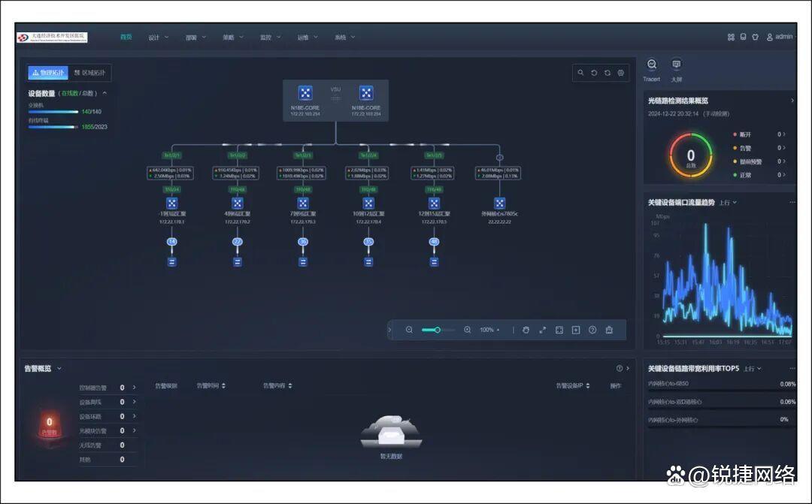This screenshot has width=812, height=504.
Task: Click the 外网核心s7805c device icon
Action: point(500,204)
